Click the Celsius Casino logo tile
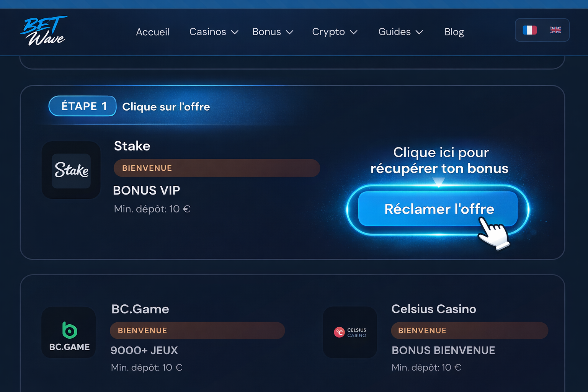The image size is (588, 392). [x=350, y=332]
